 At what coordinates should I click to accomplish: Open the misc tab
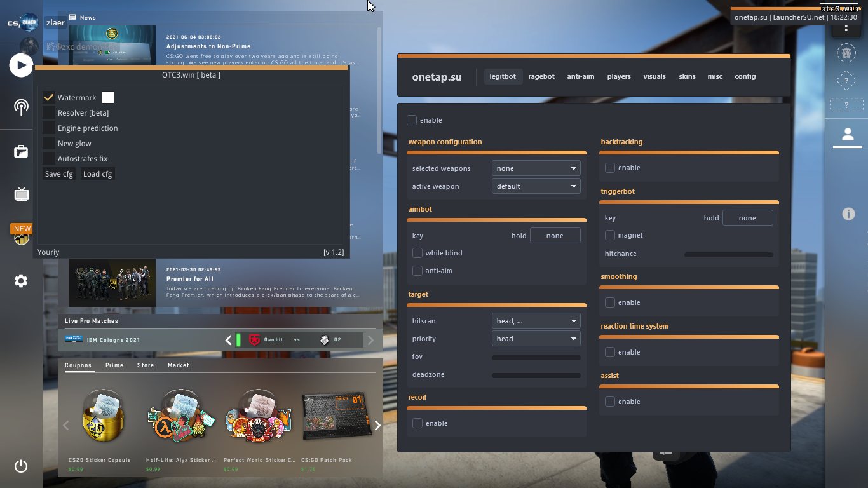tap(715, 76)
